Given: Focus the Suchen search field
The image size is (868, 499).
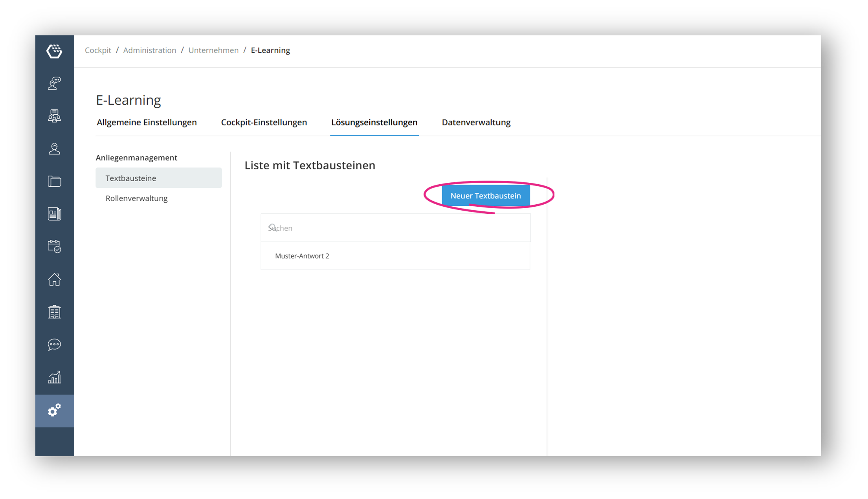Looking at the screenshot, I should click(396, 228).
